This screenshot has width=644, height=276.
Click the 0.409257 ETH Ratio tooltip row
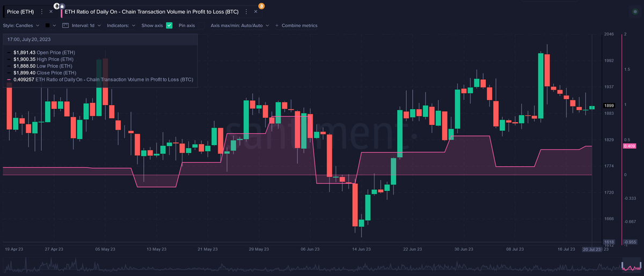100,79
